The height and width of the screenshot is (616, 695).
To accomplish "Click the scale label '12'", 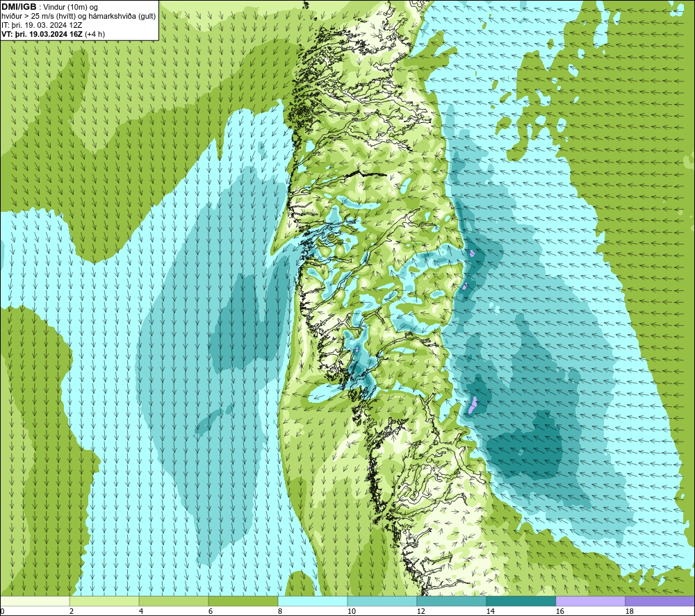I will click(420, 611).
